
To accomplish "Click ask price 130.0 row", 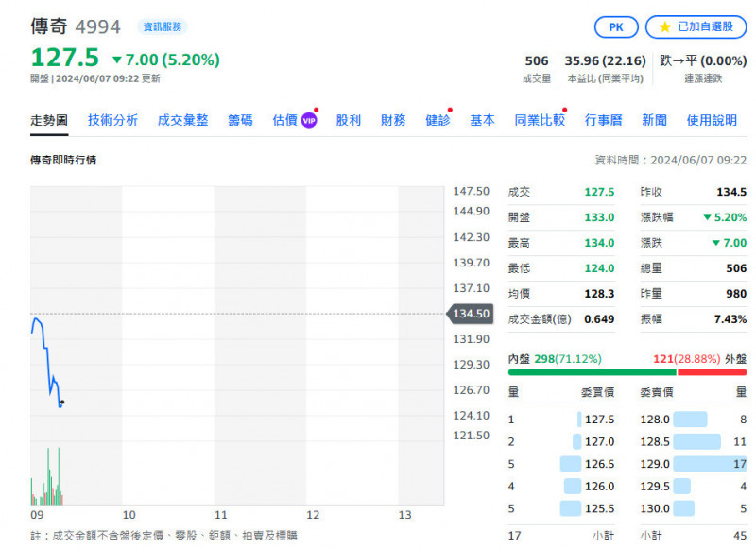I will (x=694, y=508).
